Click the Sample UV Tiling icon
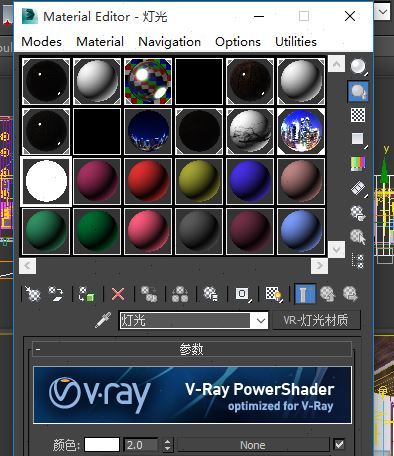Screen dimensions: 394x456 coord(358,138)
